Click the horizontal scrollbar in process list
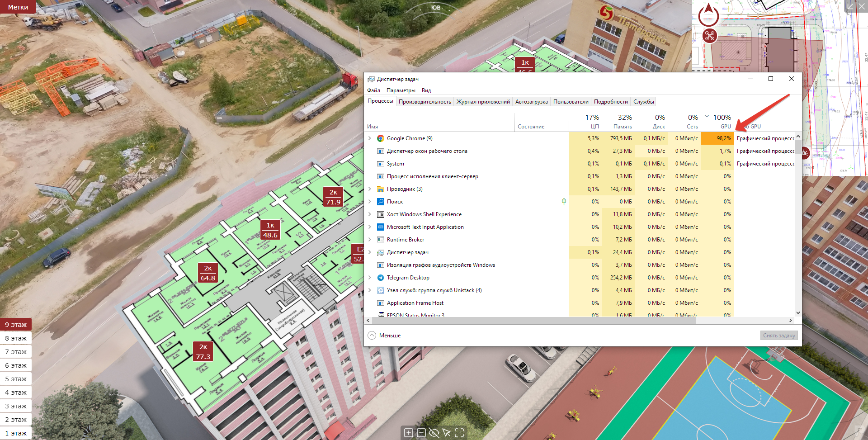The width and height of the screenshot is (868, 440). pos(533,320)
